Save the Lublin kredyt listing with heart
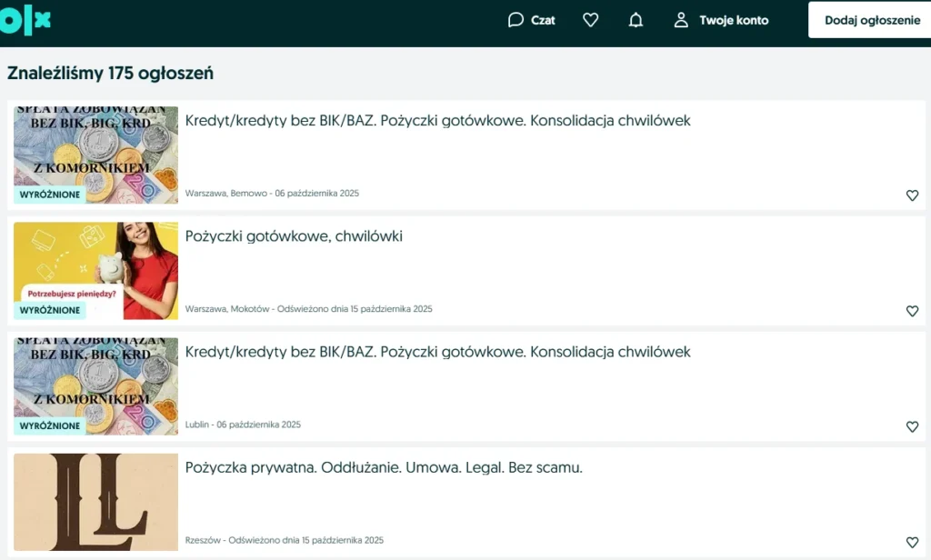The height and width of the screenshot is (560, 931). pyautogui.click(x=912, y=426)
